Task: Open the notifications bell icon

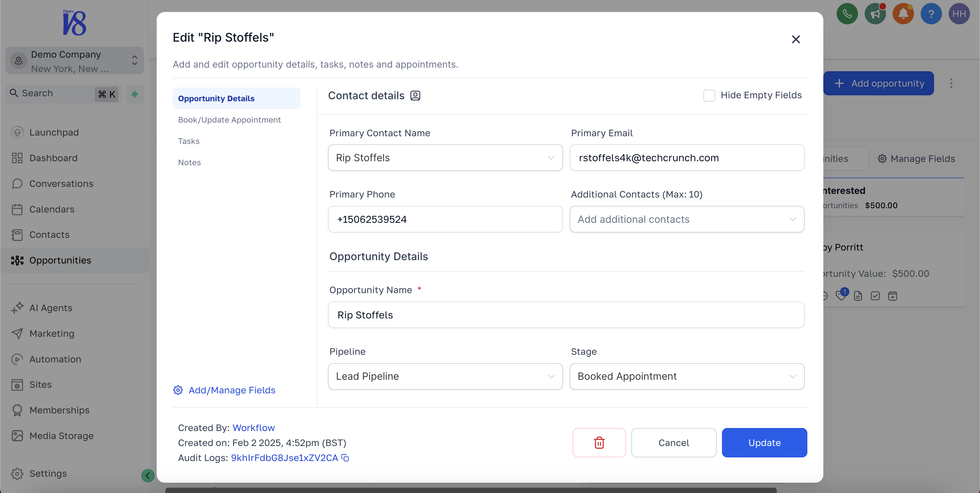Action: tap(903, 14)
